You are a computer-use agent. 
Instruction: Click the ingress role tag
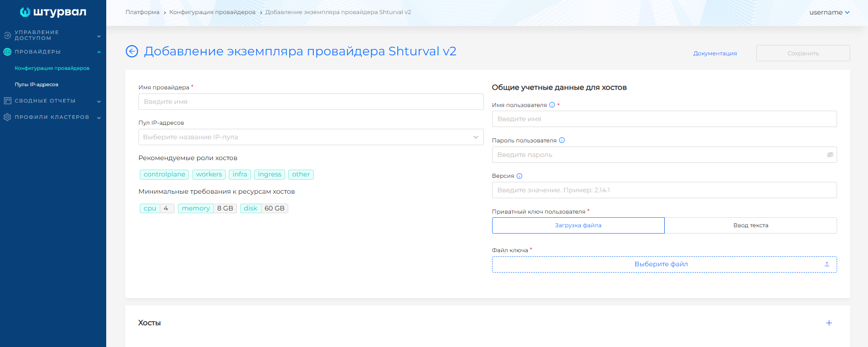[270, 174]
